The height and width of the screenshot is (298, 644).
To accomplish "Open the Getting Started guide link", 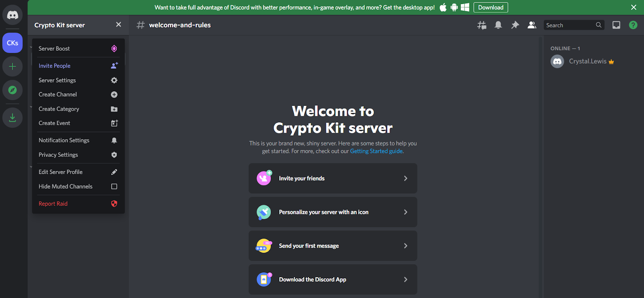I will pos(376,151).
